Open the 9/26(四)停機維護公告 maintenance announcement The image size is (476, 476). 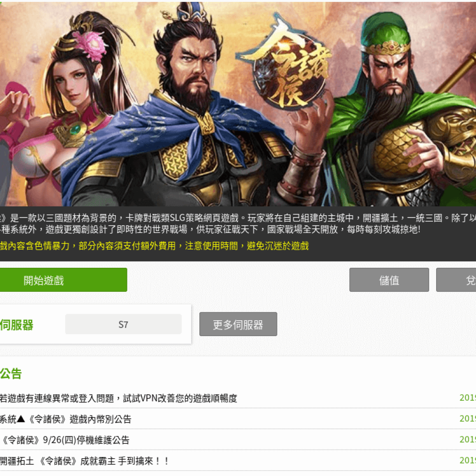coord(65,440)
